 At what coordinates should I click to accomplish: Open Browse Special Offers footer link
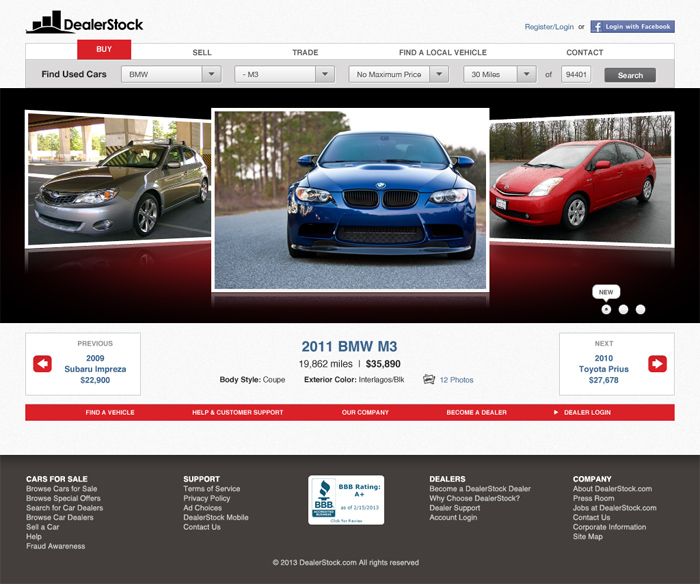[x=63, y=498]
